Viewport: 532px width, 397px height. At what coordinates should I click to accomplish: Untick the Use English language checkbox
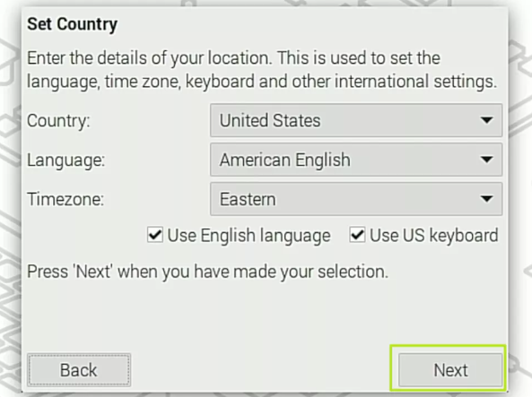pos(155,235)
